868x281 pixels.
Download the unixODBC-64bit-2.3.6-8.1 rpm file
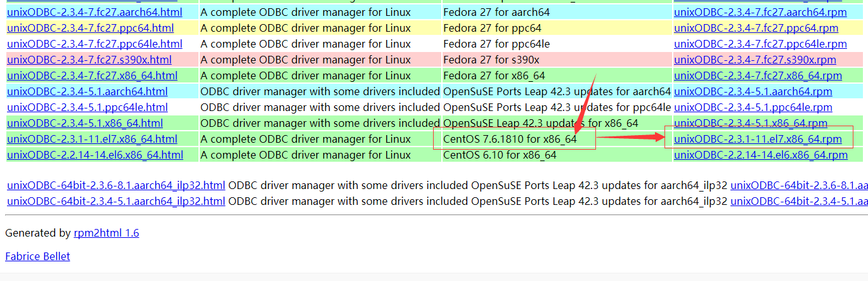point(799,186)
